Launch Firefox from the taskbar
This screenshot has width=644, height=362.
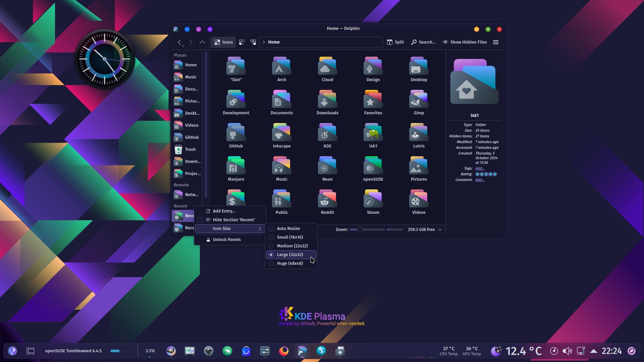click(x=284, y=351)
